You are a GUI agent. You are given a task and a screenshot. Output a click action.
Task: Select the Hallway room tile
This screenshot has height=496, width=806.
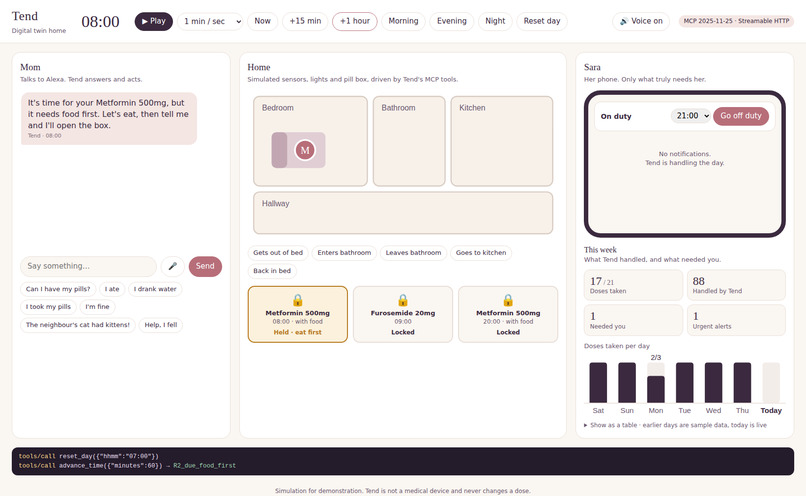coord(403,213)
